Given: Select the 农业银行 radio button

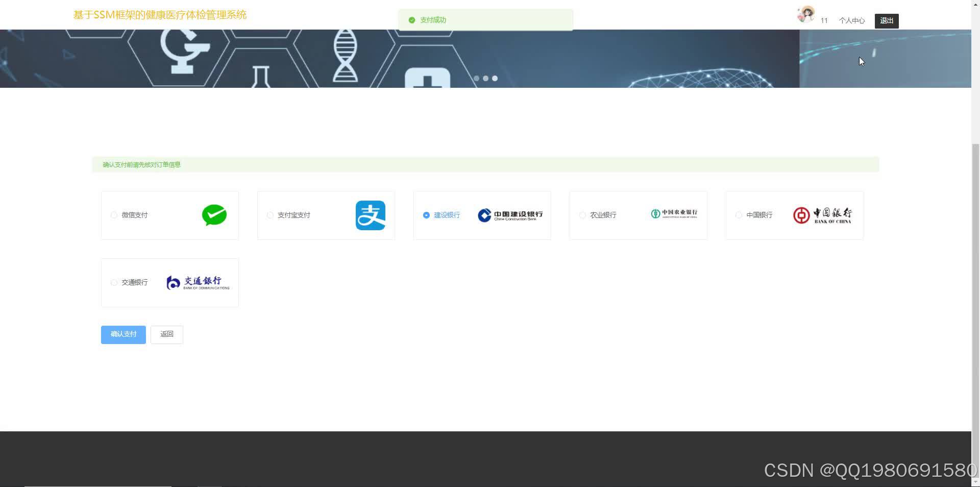Looking at the screenshot, I should 582,215.
